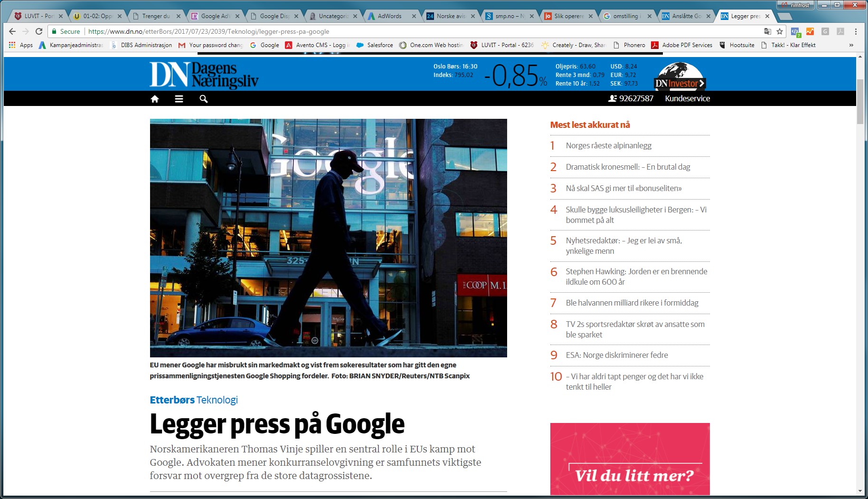Bookmark this page with the star icon
The image size is (868, 499).
(x=780, y=31)
